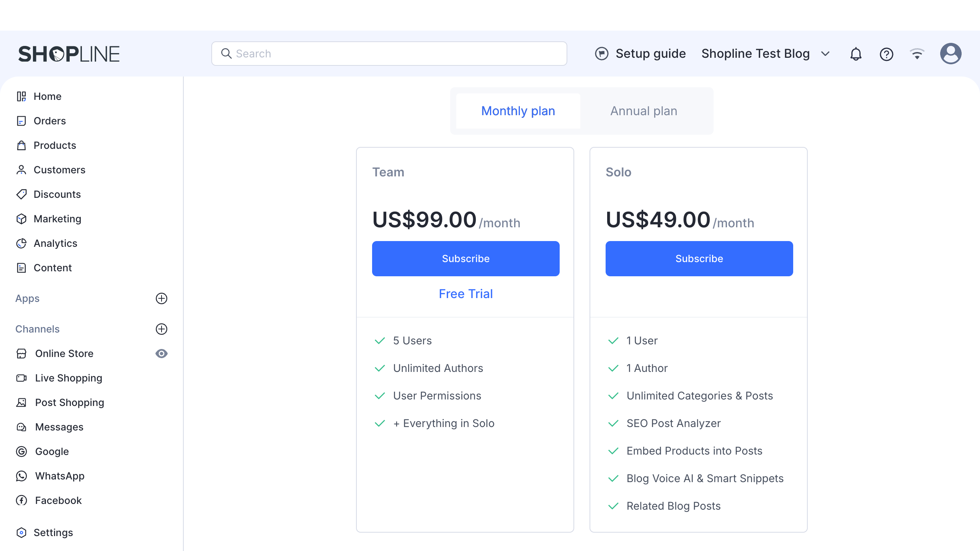Click the user profile avatar
980x551 pixels.
(951, 54)
